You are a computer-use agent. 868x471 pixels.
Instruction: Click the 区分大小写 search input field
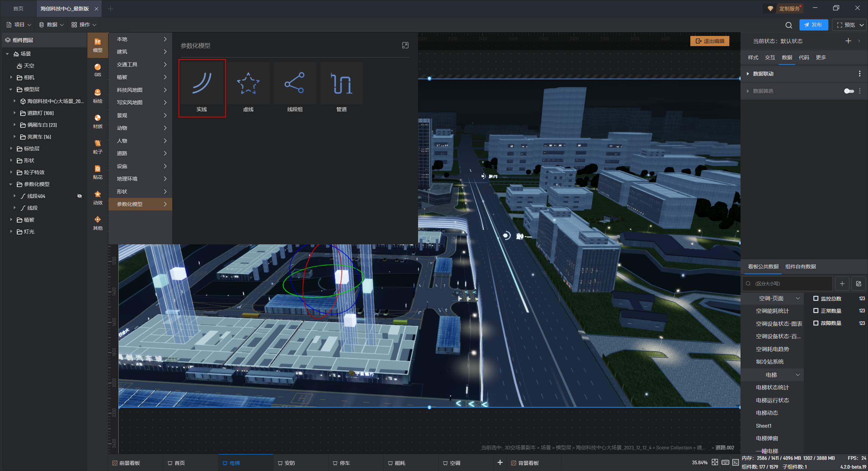(791, 284)
